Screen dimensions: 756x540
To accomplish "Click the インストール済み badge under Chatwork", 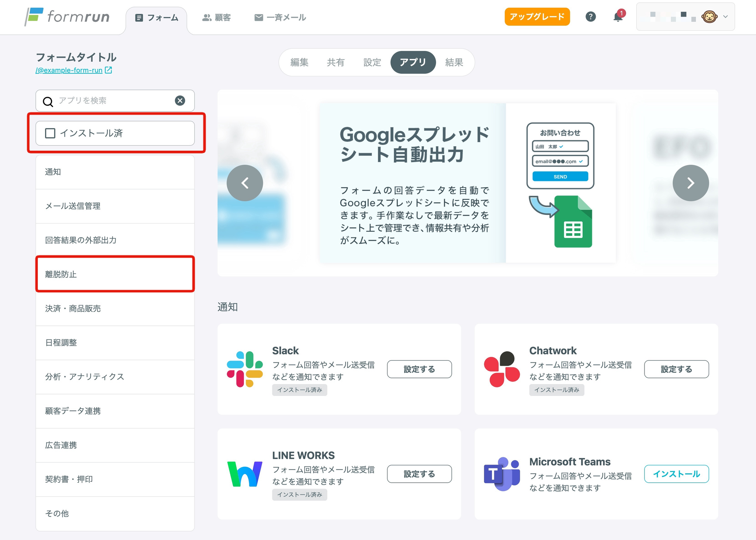I will [557, 390].
